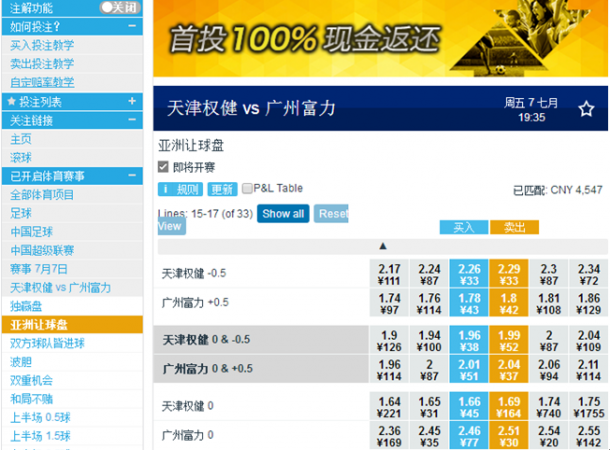The height and width of the screenshot is (450, 610).
Task: Click the star icon beside 投注列表
Action: coord(12,102)
